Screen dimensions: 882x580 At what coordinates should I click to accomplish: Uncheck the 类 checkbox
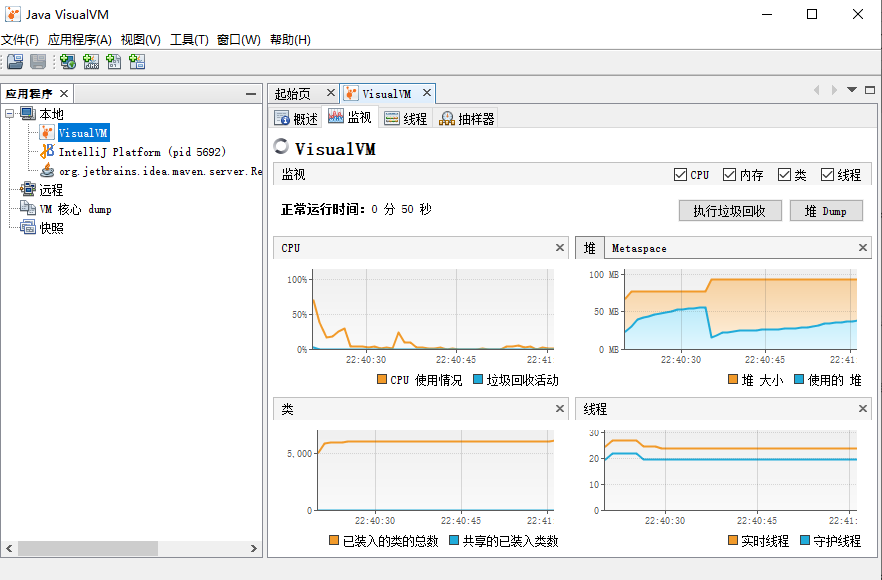point(784,175)
